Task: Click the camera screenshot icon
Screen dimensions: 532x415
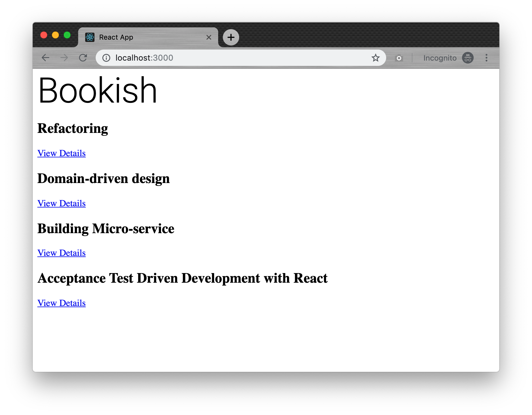Action: pos(399,58)
